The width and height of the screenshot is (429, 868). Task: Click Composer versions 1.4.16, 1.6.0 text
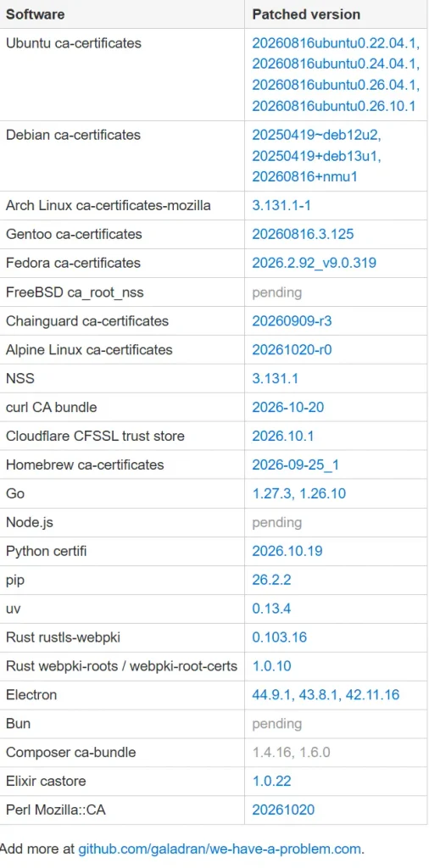(291, 753)
